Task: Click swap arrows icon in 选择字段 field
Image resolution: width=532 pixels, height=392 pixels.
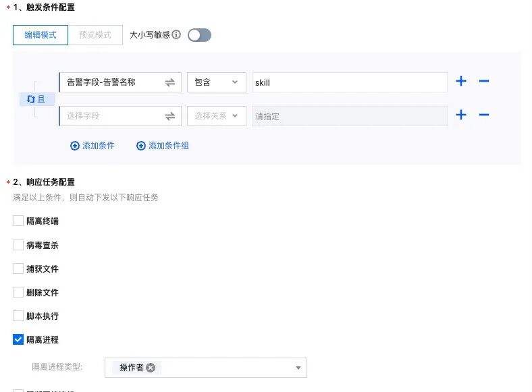Action: pyautogui.click(x=170, y=116)
